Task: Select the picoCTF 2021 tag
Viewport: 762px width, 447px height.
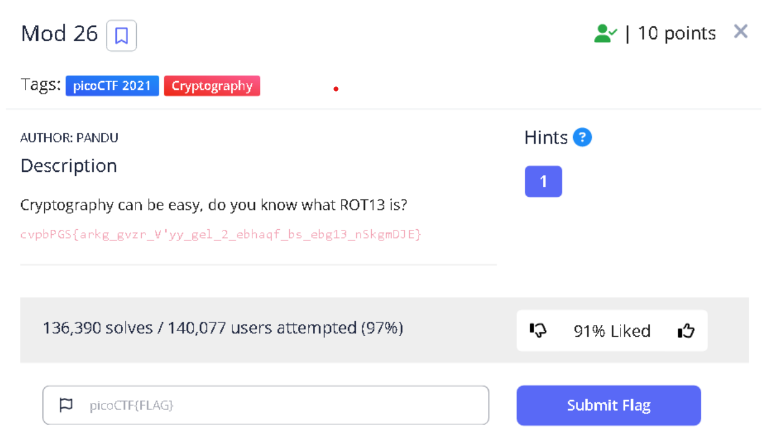Action: (x=112, y=86)
